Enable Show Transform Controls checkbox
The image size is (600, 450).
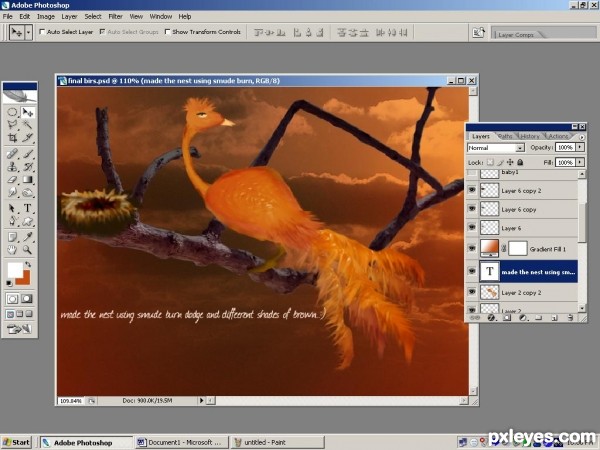click(x=167, y=32)
